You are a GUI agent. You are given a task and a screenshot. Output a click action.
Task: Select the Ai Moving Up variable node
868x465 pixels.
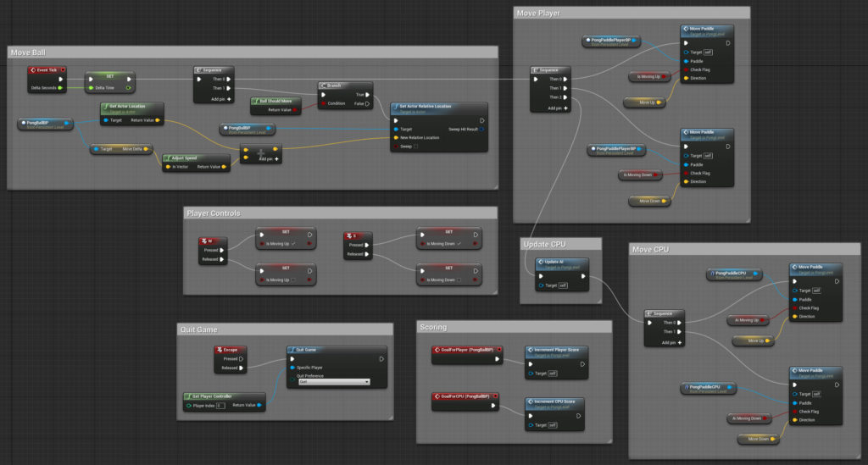tap(748, 320)
